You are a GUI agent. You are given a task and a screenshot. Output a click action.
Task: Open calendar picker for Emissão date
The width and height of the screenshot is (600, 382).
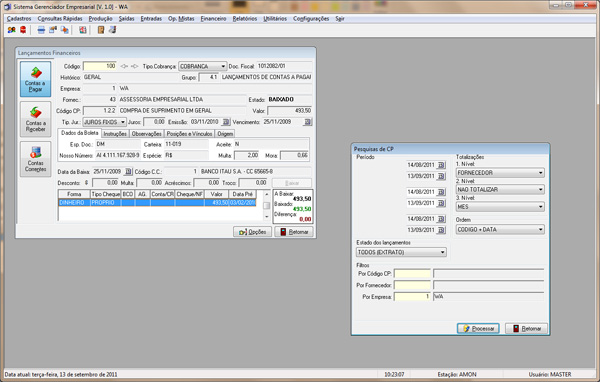tap(226, 122)
